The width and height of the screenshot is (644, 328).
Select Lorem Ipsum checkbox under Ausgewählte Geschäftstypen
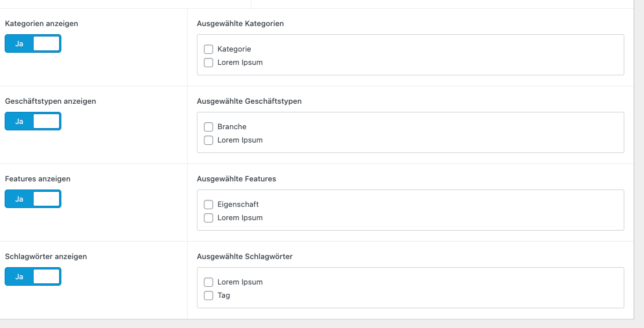coord(209,140)
